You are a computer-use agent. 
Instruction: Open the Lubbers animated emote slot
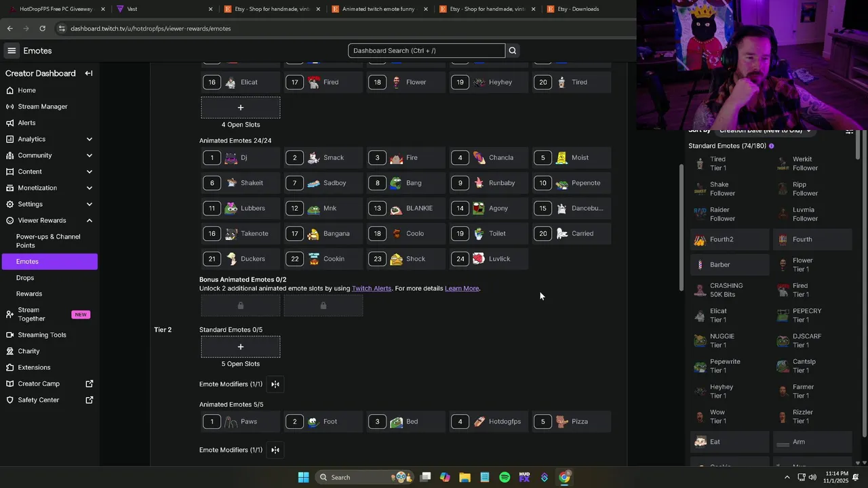coord(241,208)
